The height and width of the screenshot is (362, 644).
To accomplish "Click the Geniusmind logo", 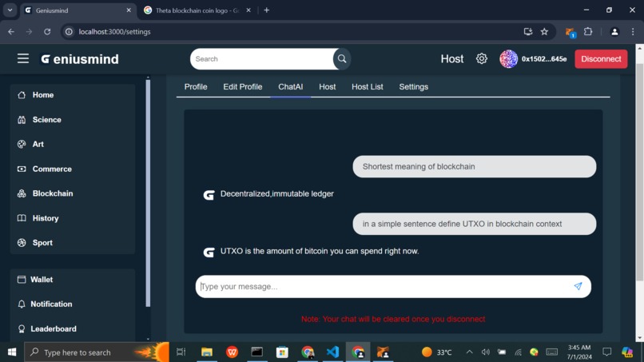I will click(80, 59).
